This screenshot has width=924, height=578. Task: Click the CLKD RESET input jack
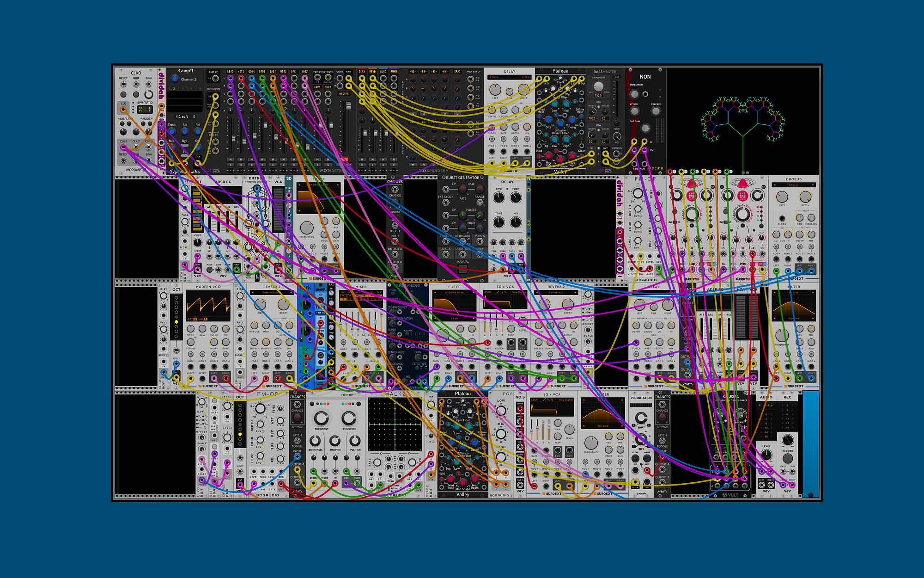(x=123, y=84)
